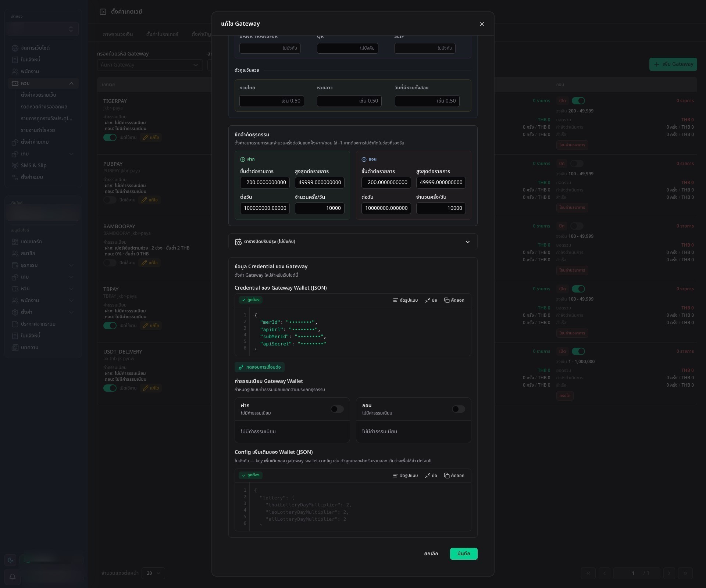706x588 pixels.
Task: Format the Wallet config JSON
Action: pos(405,476)
